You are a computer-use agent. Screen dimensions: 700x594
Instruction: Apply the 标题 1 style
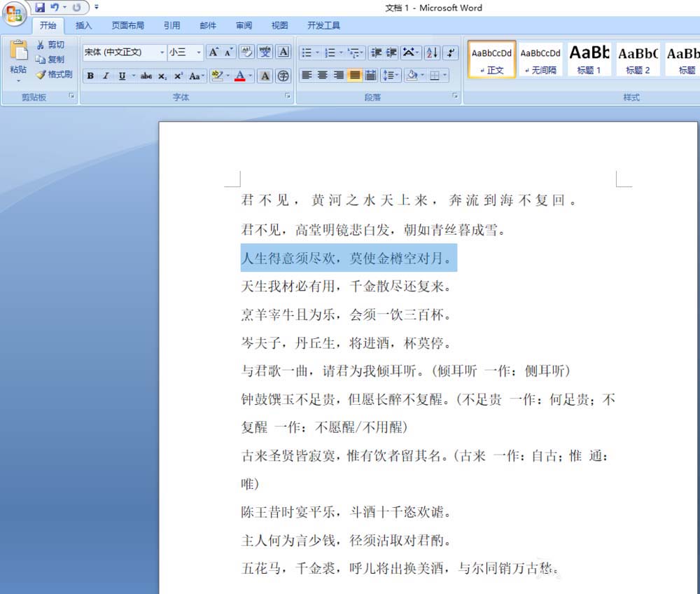[x=589, y=60]
